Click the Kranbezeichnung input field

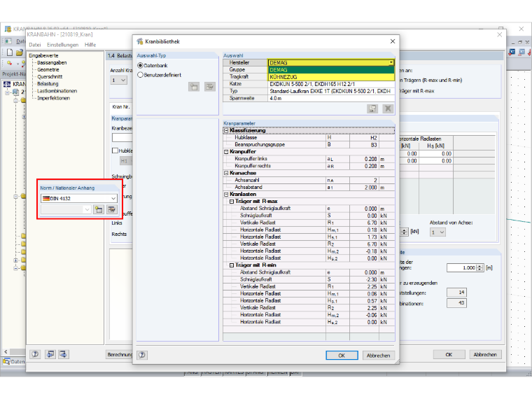[122, 138]
